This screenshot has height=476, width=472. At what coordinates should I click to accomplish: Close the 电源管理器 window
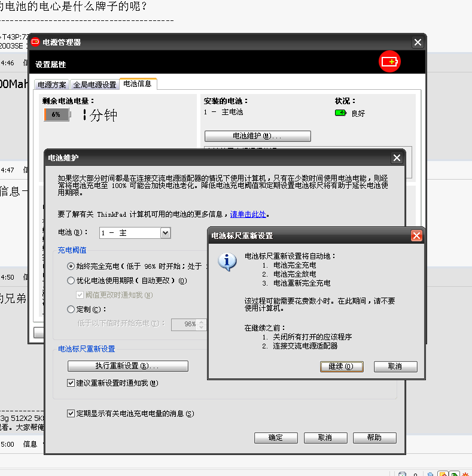pos(418,43)
